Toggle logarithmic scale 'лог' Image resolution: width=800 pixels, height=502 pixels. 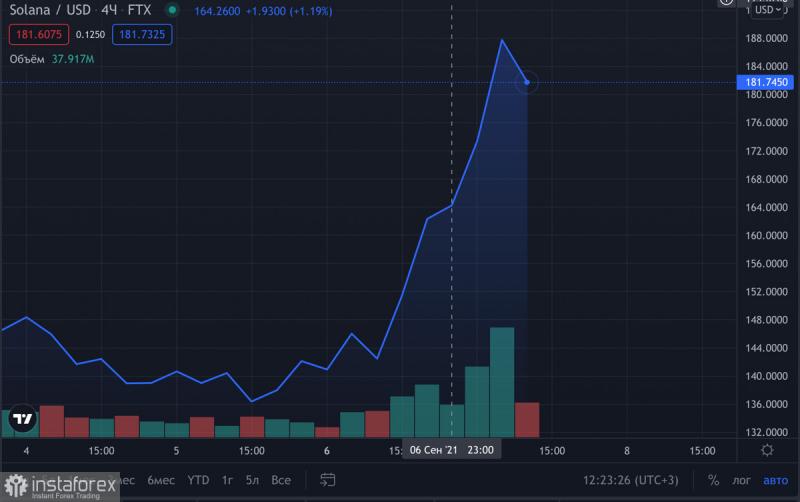click(x=742, y=480)
